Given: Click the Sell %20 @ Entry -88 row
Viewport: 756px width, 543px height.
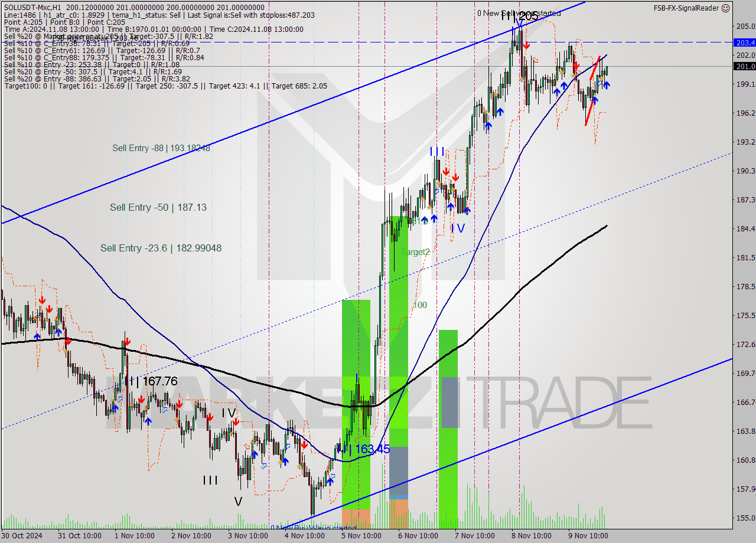Looking at the screenshot, I should coord(97,78).
